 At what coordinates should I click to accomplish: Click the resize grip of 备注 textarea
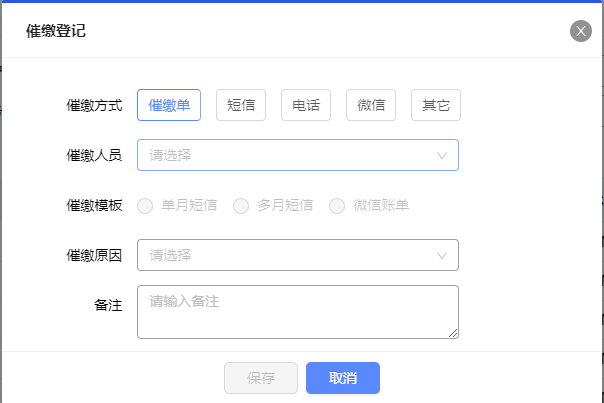pyautogui.click(x=453, y=333)
